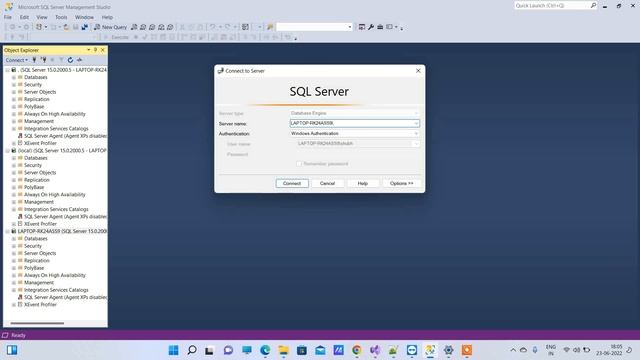This screenshot has height=360, width=640.
Task: Click the Save All icon in toolbar
Action: click(x=84, y=27)
